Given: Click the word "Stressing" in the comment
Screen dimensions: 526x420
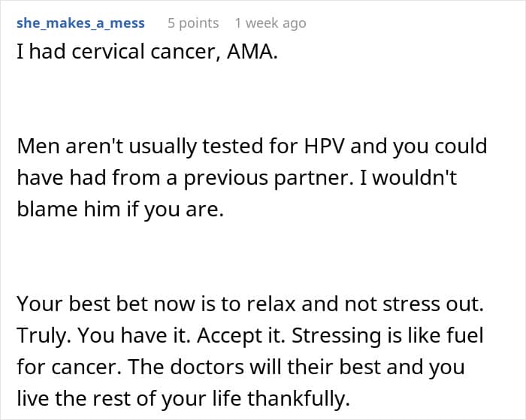Looking at the screenshot, I should [302, 336].
